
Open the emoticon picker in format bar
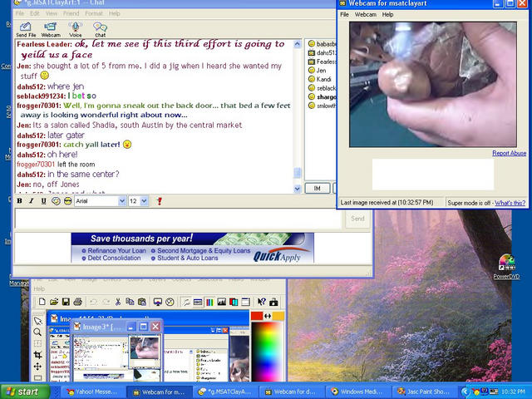click(68, 201)
